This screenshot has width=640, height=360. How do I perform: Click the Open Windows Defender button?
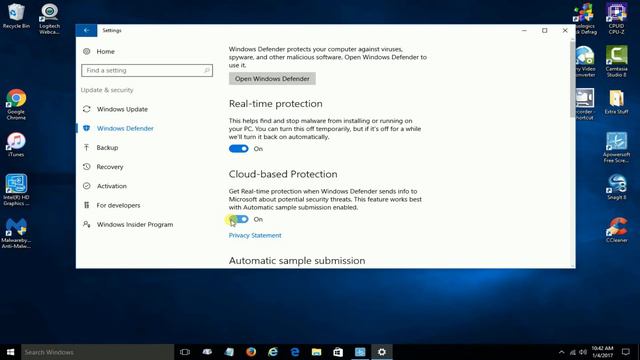(x=272, y=78)
